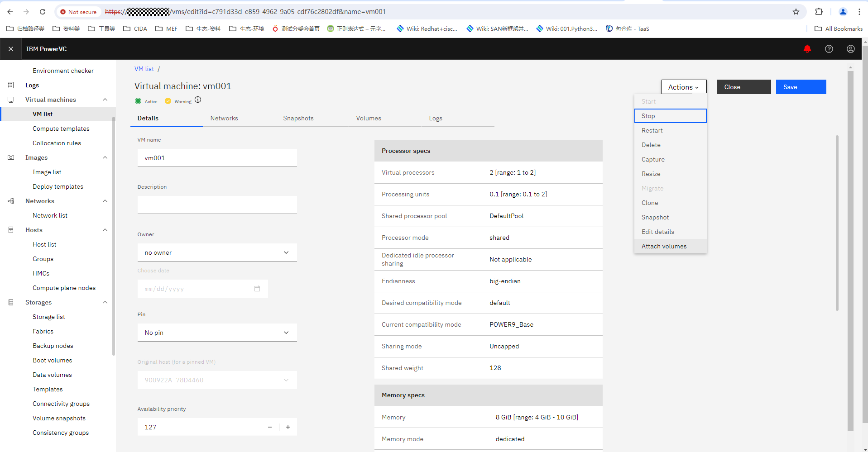Choose Restart from the Actions menu
Image resolution: width=868 pixels, height=452 pixels.
click(x=670, y=130)
